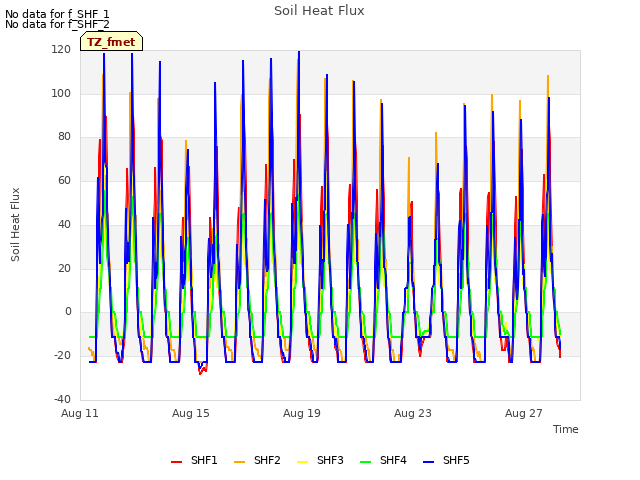Click the 'No data for f_SHF_1' message
The image size is (640, 480).
pyautogui.click(x=57, y=14)
